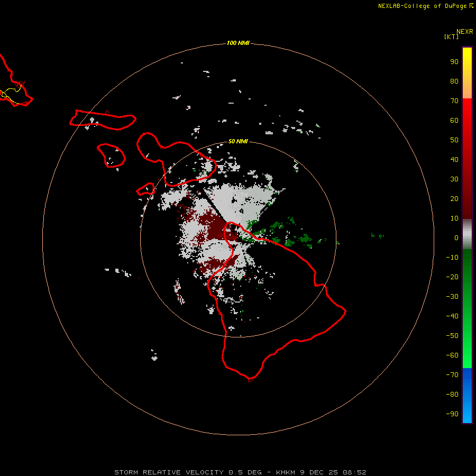Click the -20 value on the scale
The image size is (476, 476).
tap(452, 277)
